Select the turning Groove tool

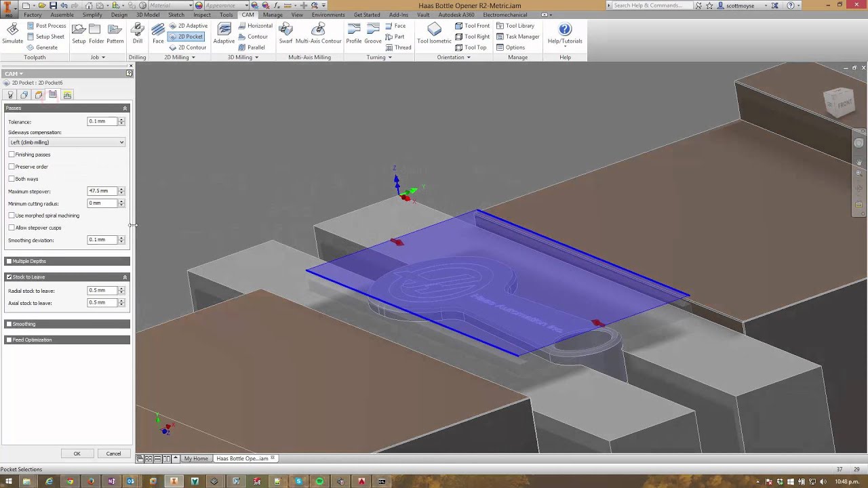373,33
